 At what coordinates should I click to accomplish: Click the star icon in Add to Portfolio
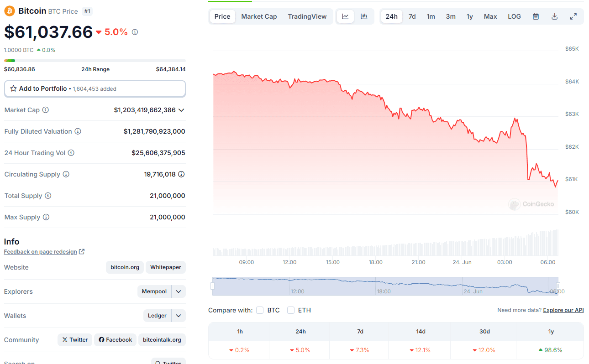click(x=13, y=88)
